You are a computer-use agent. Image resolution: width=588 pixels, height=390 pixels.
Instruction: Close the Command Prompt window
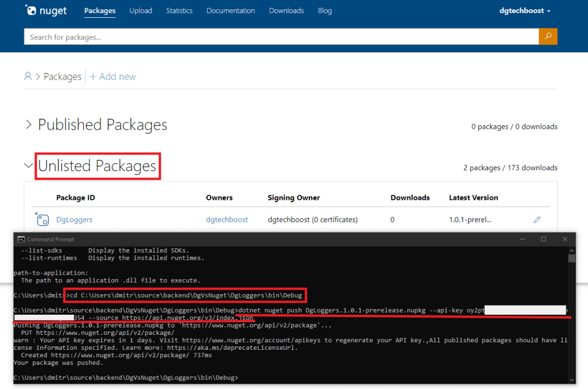click(565, 239)
